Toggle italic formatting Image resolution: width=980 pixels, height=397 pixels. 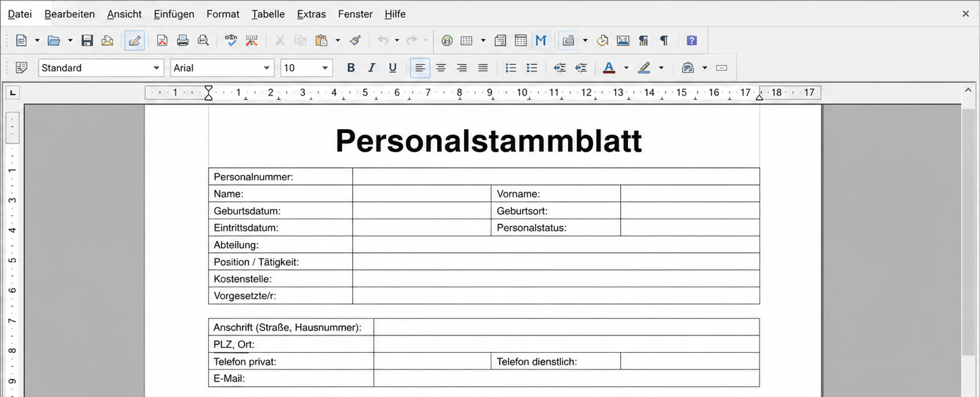pyautogui.click(x=371, y=68)
